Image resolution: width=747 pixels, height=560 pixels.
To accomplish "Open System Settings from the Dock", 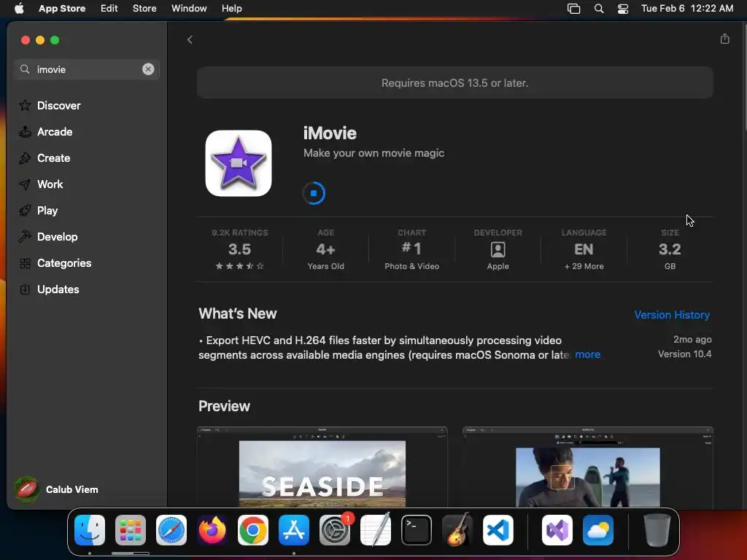I will (x=334, y=530).
